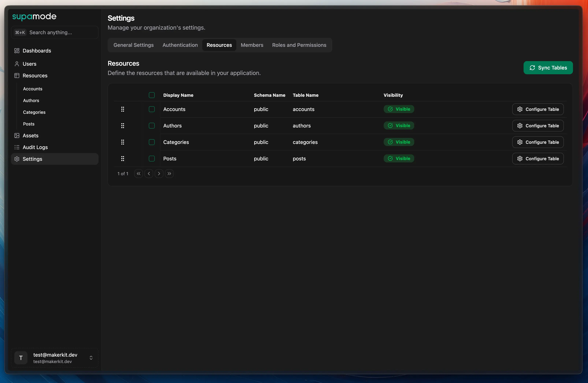Screen dimensions: 588x383
Task: Click the drag handle on Accounts row
Action: pyautogui.click(x=122, y=109)
